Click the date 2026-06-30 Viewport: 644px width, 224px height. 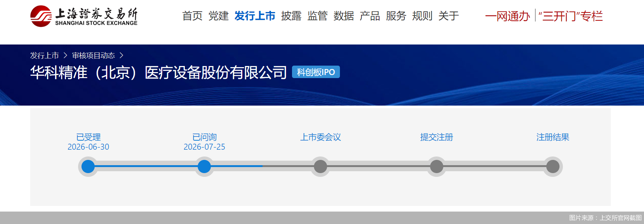coord(88,147)
